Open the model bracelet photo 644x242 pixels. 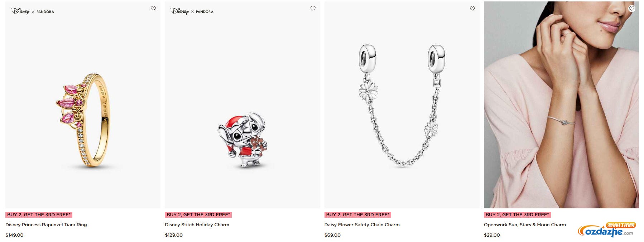click(x=561, y=105)
